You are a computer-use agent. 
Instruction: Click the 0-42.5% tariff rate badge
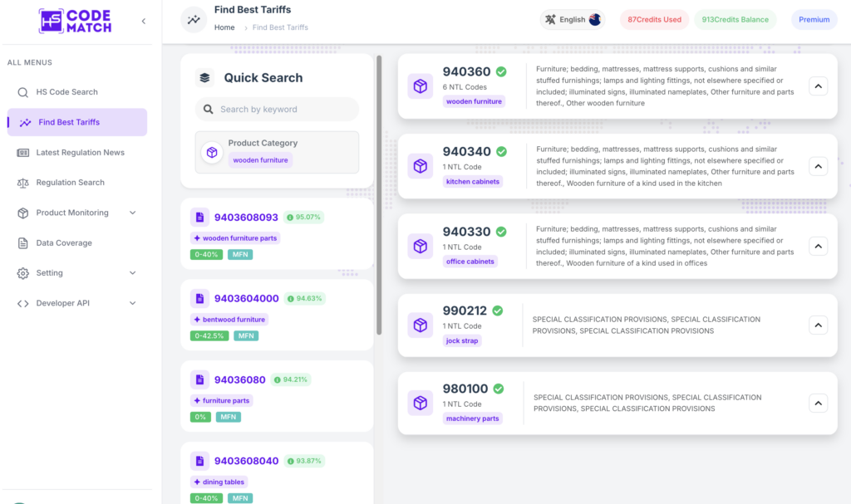(209, 335)
